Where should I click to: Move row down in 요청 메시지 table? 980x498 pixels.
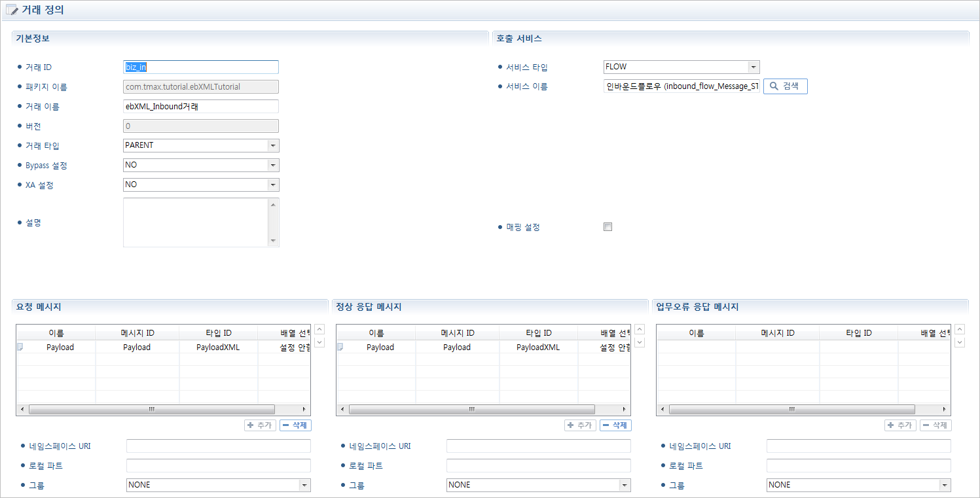(x=319, y=342)
